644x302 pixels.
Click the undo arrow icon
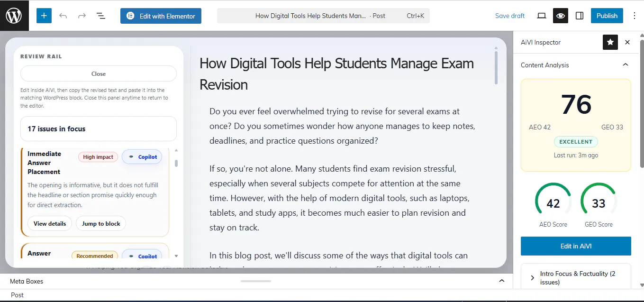tap(63, 16)
